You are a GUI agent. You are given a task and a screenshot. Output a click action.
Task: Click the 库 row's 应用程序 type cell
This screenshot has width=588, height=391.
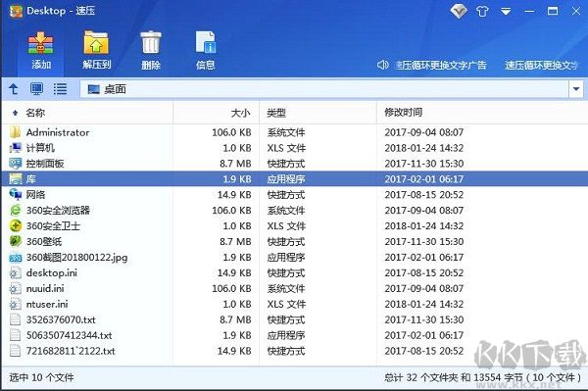coord(286,179)
